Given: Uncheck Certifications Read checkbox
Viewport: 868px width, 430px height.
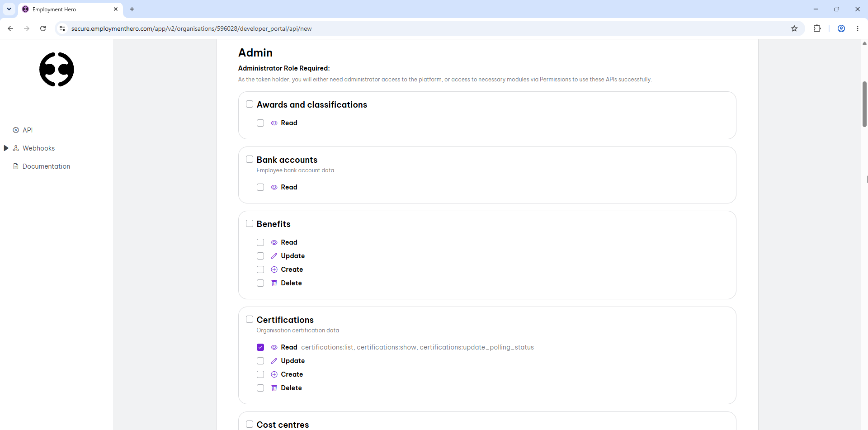Looking at the screenshot, I should 260,347.
